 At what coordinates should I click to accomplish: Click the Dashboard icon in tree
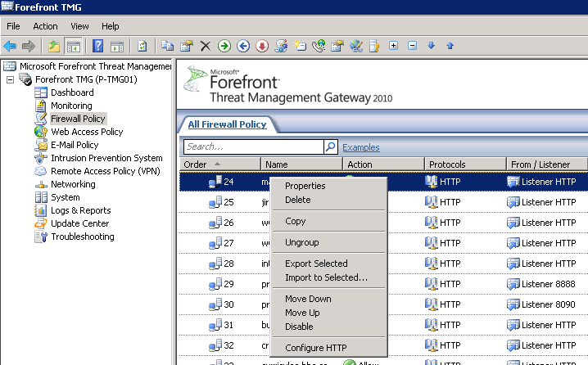click(x=40, y=92)
